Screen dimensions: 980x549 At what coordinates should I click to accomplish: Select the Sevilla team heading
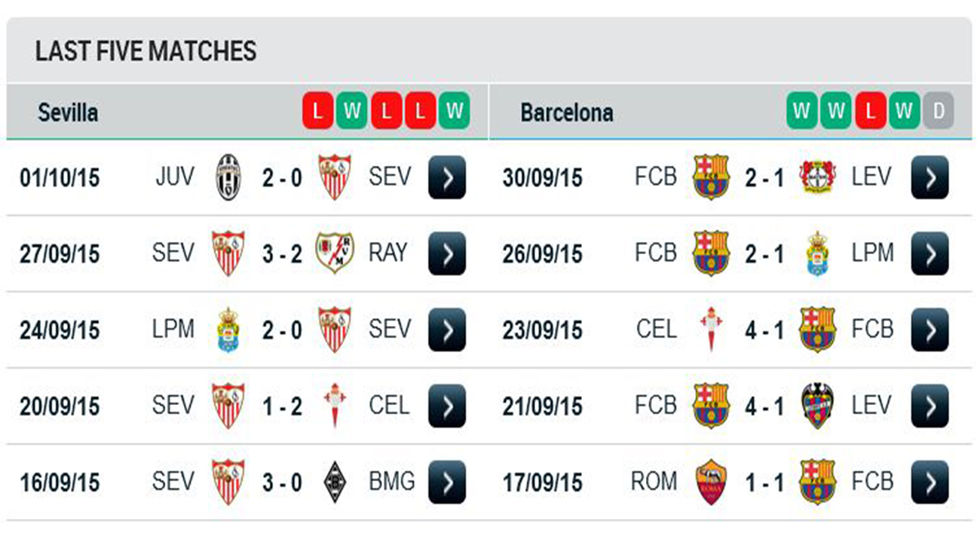pos(68,113)
